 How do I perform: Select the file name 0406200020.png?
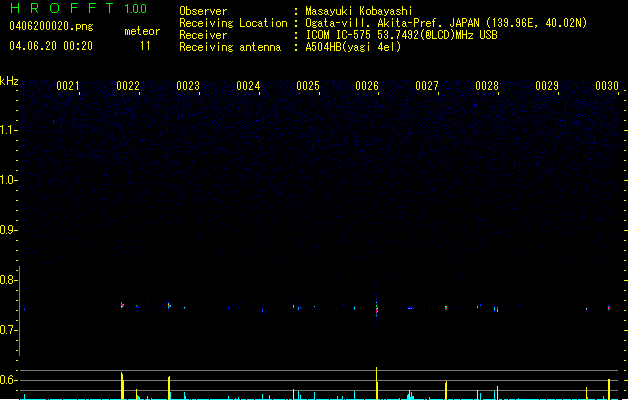click(51, 26)
